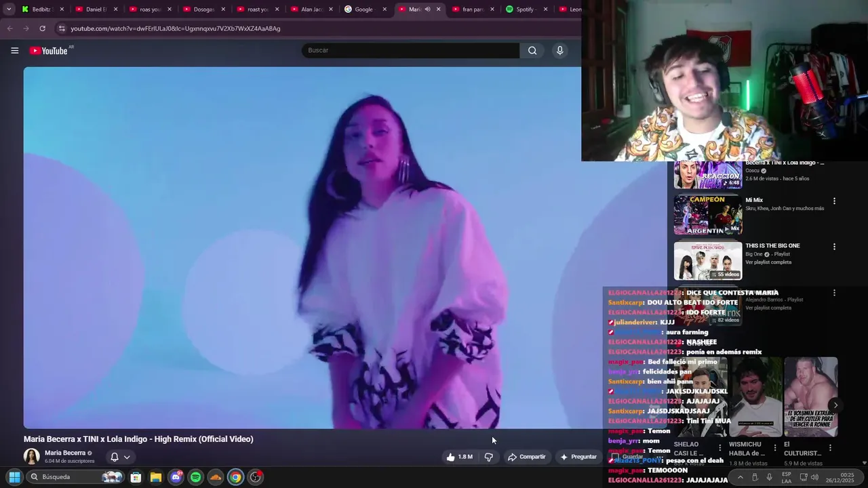Toggle subscription notification bell
Screen dimensions: 868x488
(x=115, y=457)
